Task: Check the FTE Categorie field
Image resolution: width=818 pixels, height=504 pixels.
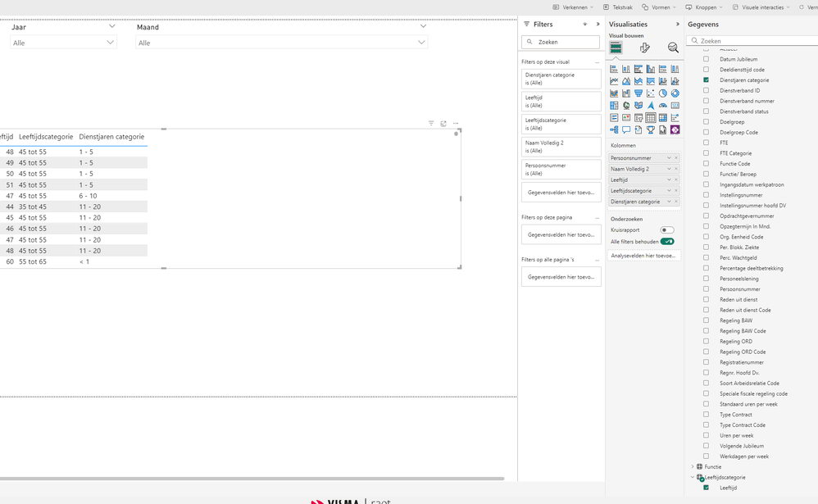Action: pos(706,153)
